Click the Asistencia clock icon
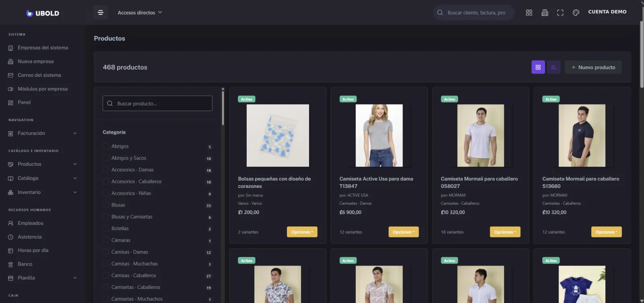The height and width of the screenshot is (303, 644). [x=10, y=237]
